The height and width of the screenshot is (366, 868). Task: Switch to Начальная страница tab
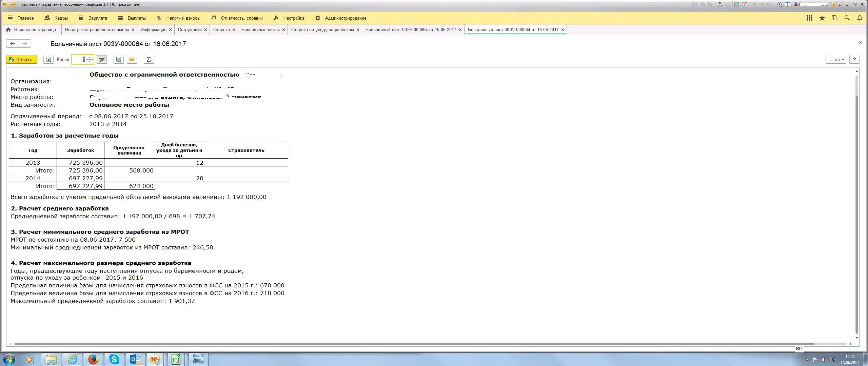click(31, 30)
